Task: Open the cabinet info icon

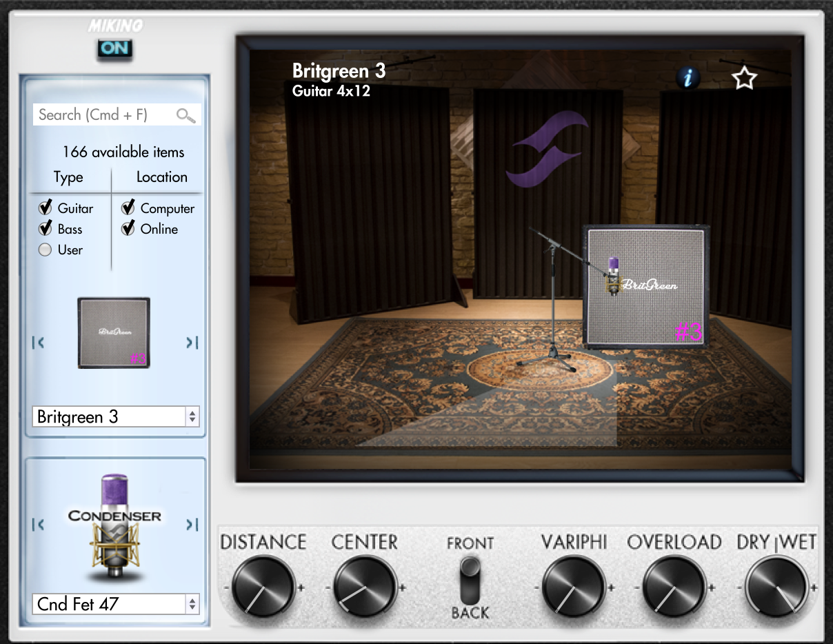Action: pos(688,79)
